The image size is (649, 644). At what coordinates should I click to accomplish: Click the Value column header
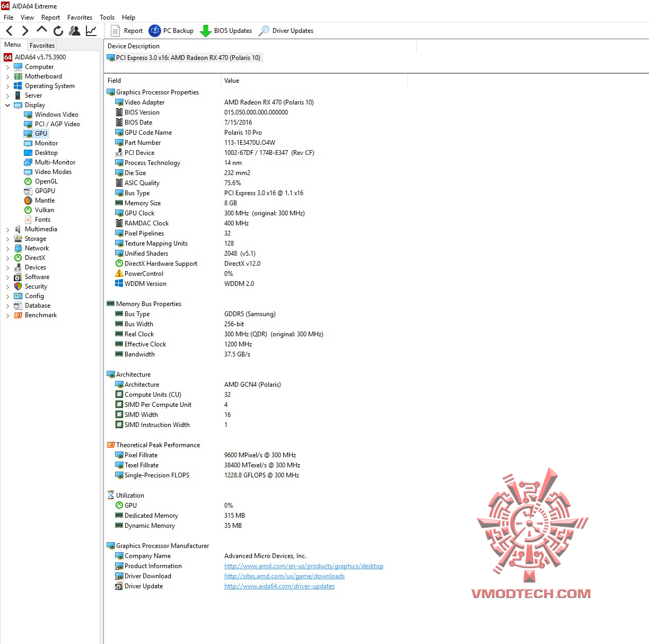pyautogui.click(x=314, y=81)
